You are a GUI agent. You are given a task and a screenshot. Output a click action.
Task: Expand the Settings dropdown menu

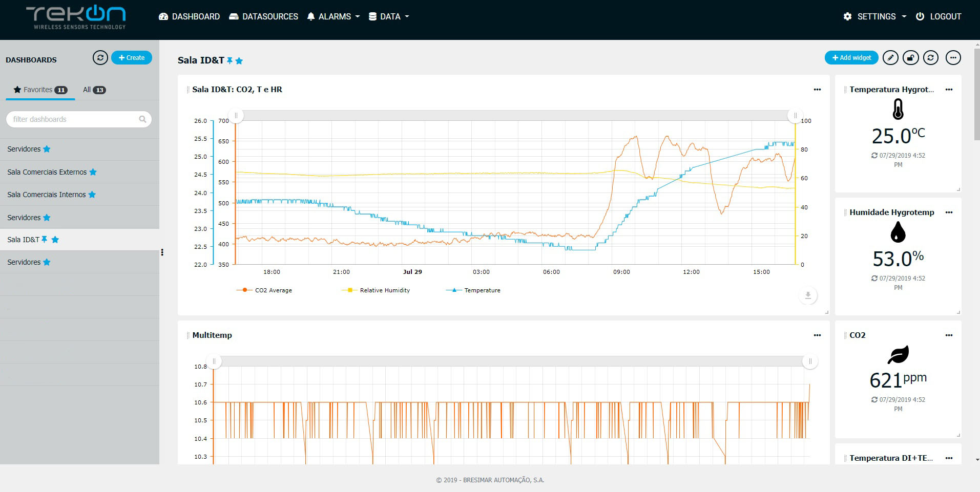pyautogui.click(x=874, y=16)
